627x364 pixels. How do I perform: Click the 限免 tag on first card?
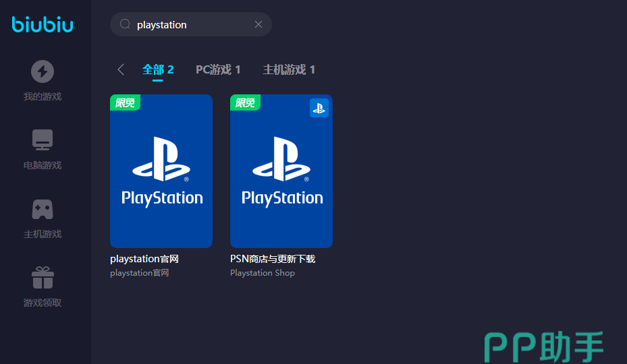tap(125, 102)
